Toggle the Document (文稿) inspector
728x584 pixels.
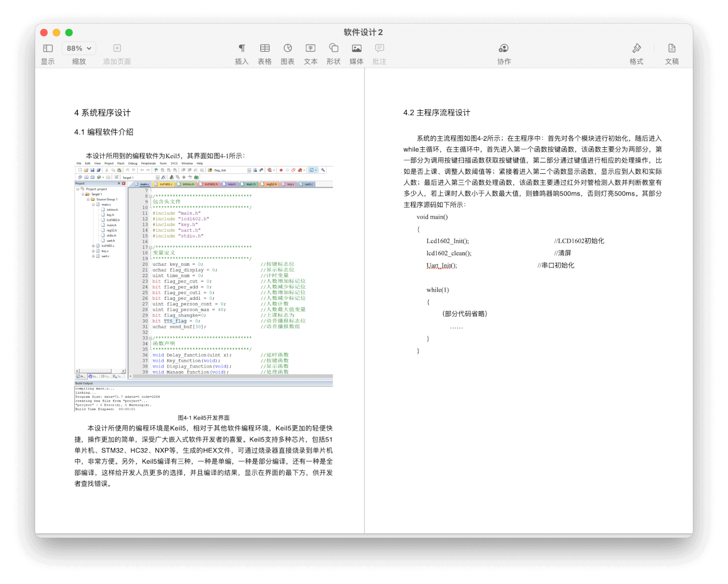(x=672, y=48)
